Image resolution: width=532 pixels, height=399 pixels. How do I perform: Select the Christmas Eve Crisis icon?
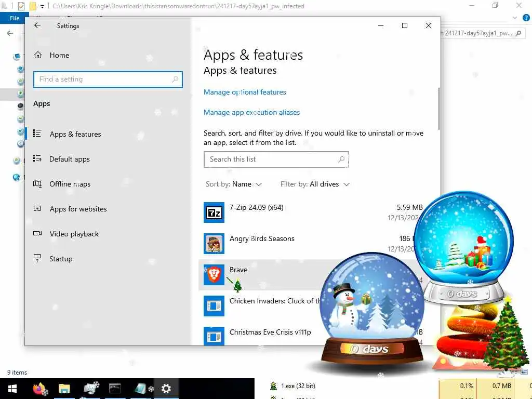click(214, 336)
